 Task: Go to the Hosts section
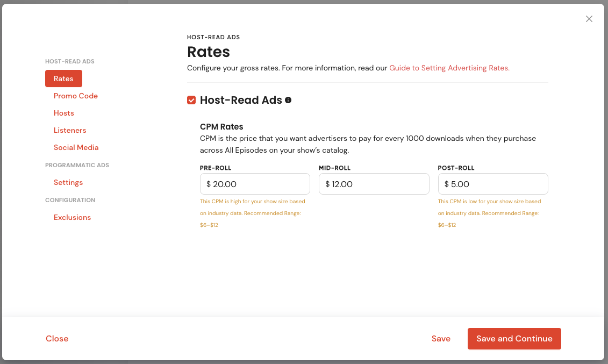(63, 113)
